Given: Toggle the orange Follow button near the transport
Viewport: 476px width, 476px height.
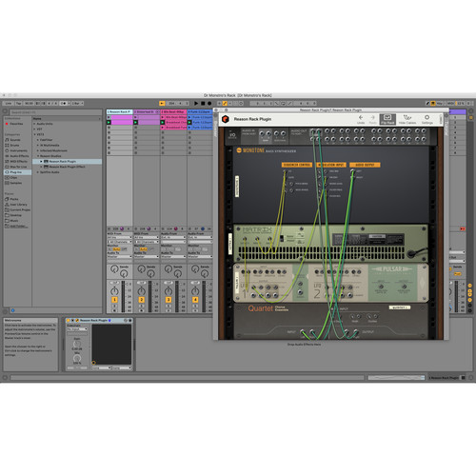Looking at the screenshot, I should [162, 103].
